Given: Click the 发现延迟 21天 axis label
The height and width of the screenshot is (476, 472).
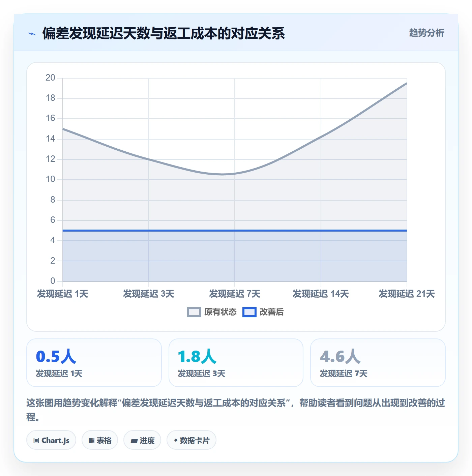Looking at the screenshot, I should 407,294.
